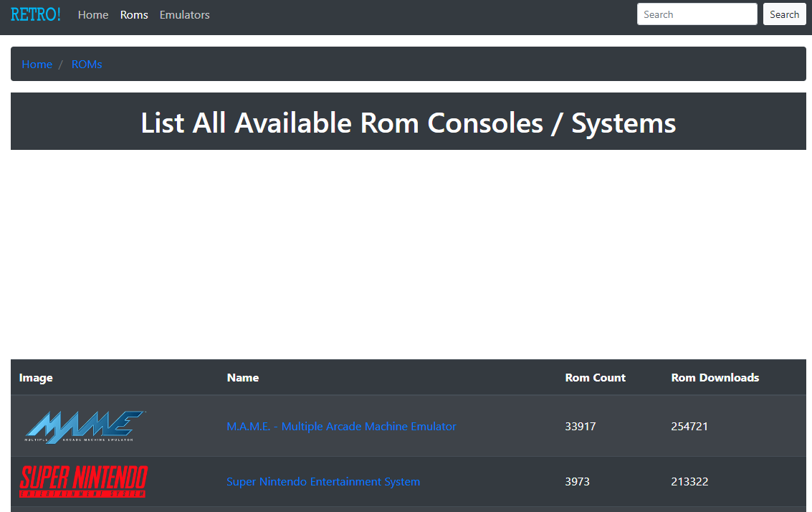Click the Rom Count column header

click(595, 377)
